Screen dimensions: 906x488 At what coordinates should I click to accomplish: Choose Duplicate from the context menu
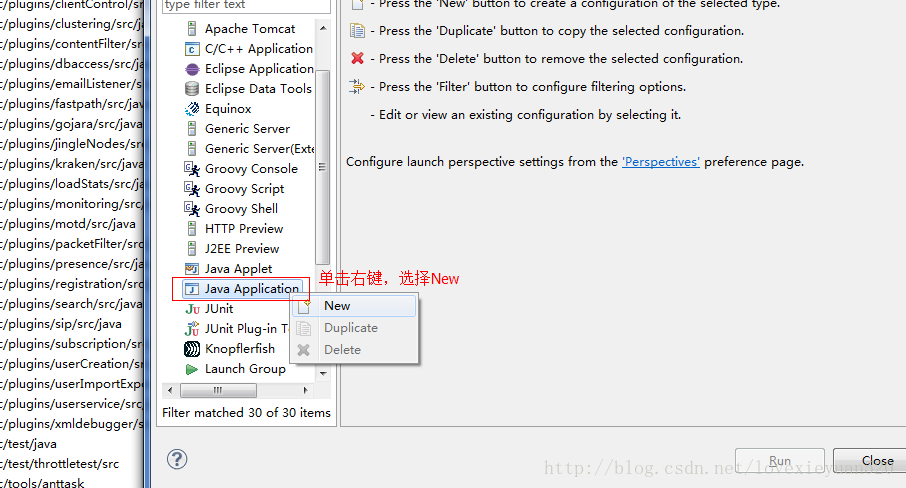[x=354, y=328]
